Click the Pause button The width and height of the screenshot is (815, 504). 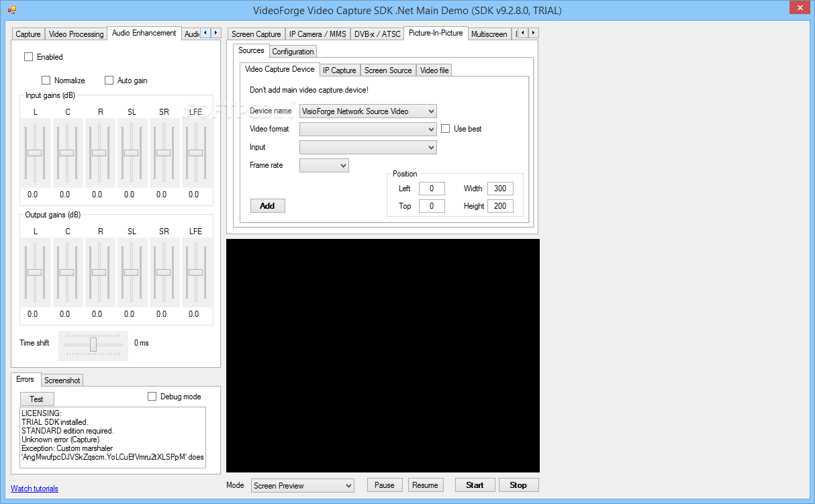[x=385, y=485]
